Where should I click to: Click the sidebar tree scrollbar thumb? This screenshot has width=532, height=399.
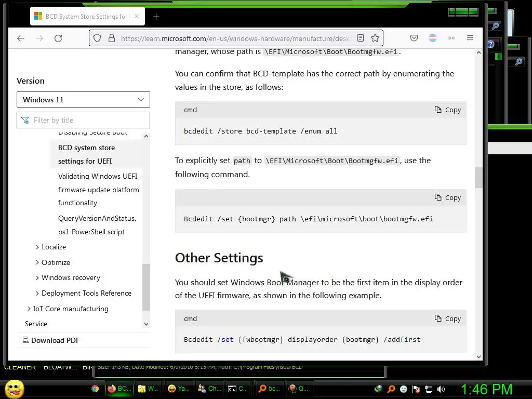(146, 287)
